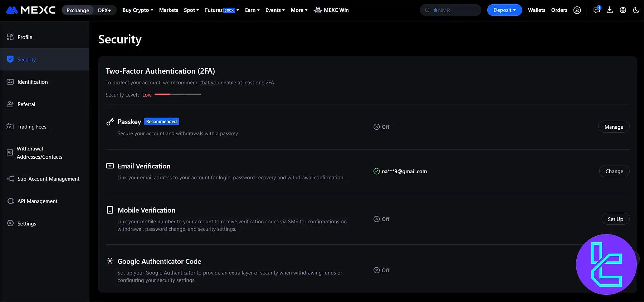Expand the Buy Crypto dropdown

tap(137, 10)
